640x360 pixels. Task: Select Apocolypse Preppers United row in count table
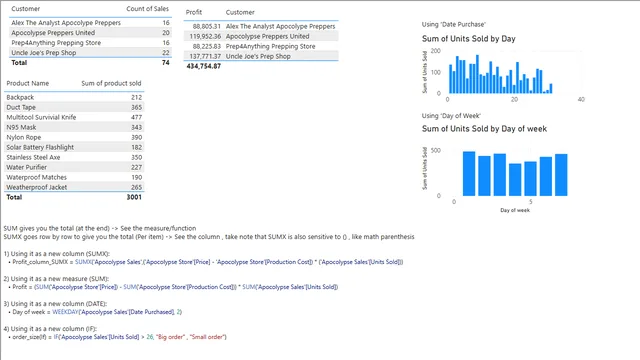point(90,33)
